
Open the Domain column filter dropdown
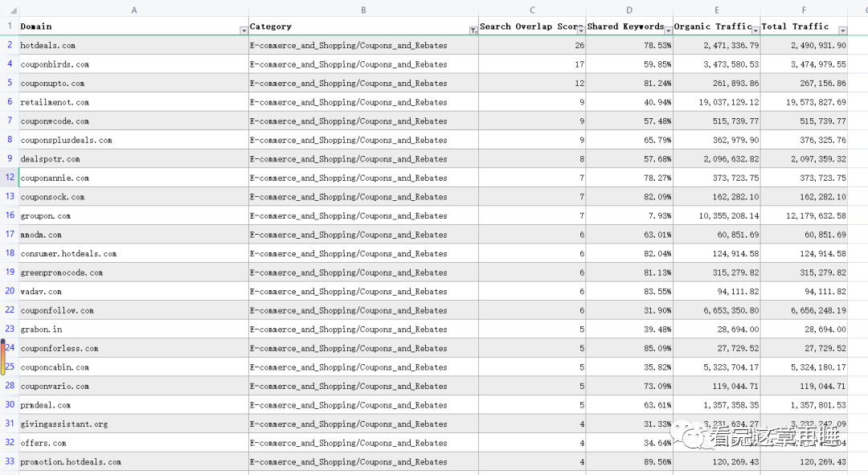[244, 31]
